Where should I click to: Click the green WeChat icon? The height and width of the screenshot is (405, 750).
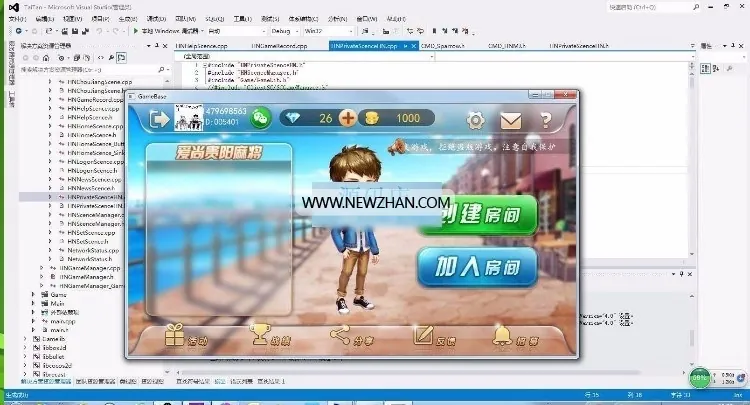(x=260, y=118)
